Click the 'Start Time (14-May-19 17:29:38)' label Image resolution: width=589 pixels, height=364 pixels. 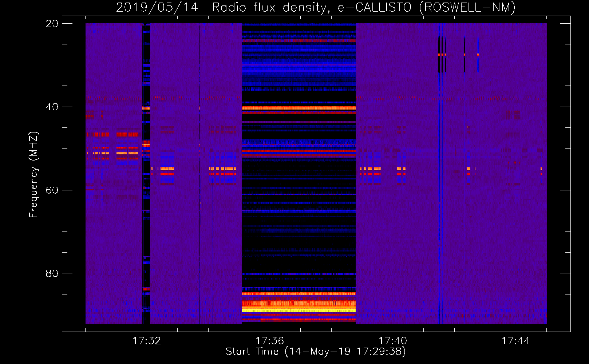[x=316, y=352]
